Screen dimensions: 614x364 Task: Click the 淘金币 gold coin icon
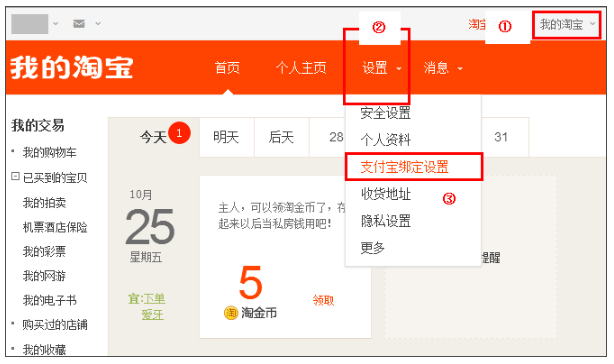click(x=231, y=313)
